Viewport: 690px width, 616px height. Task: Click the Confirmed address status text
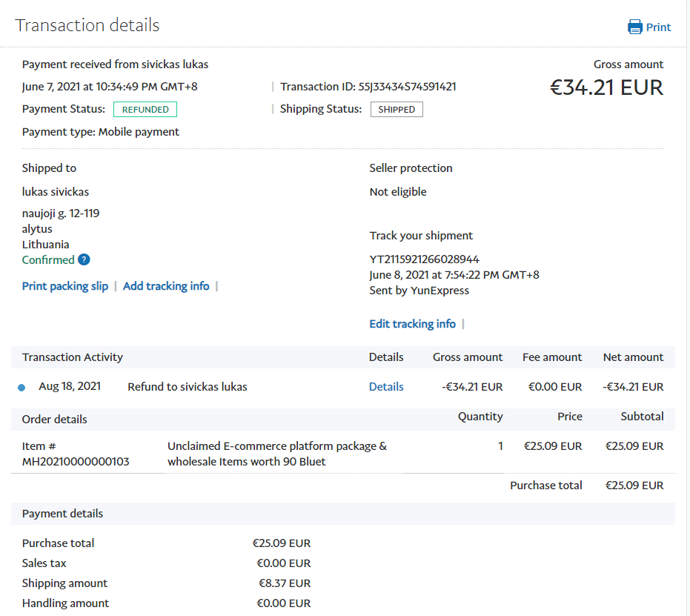(x=48, y=259)
